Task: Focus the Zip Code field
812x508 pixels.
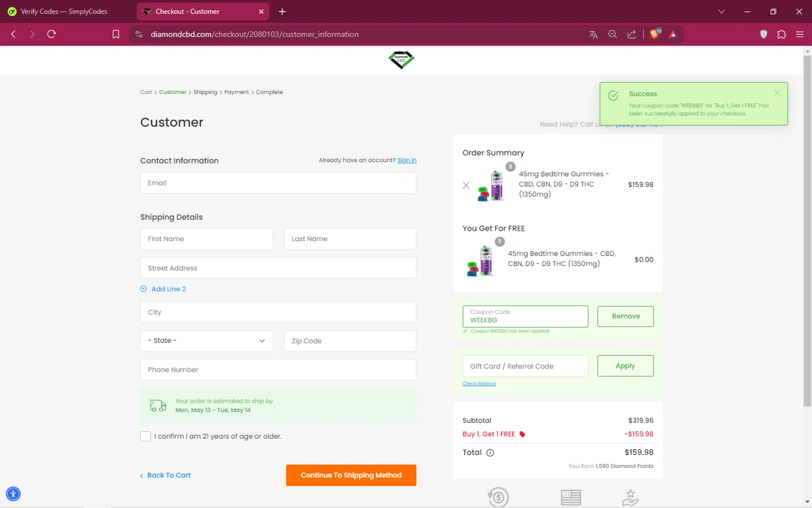Action: click(350, 341)
